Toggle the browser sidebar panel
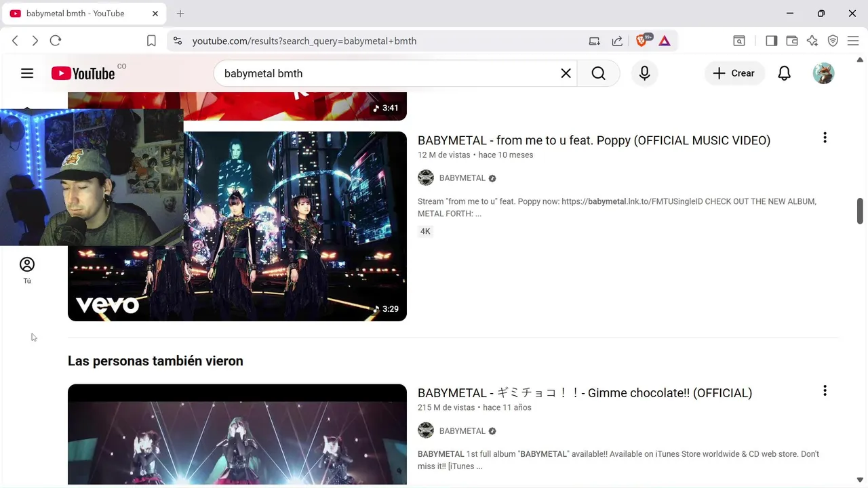 pyautogui.click(x=771, y=41)
